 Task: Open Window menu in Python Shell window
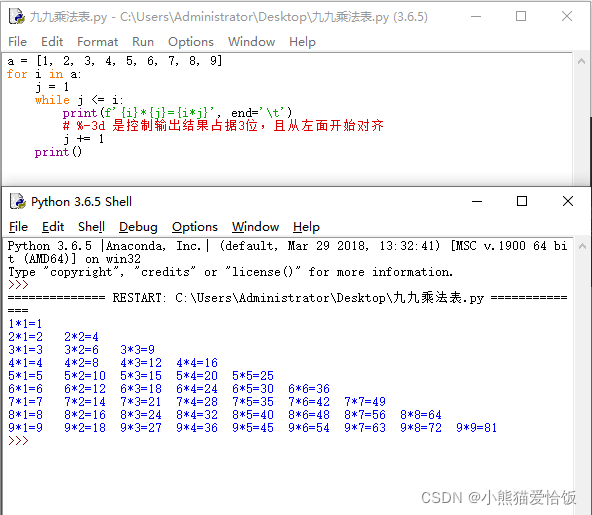255,227
